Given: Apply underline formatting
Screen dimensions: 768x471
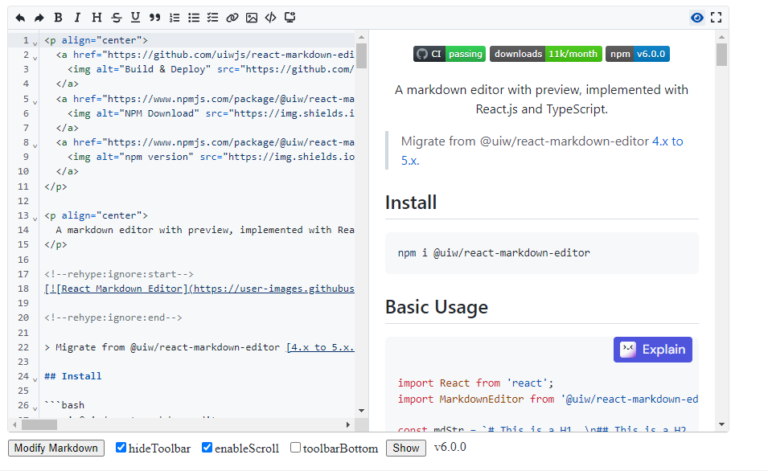Looking at the screenshot, I should 135,18.
